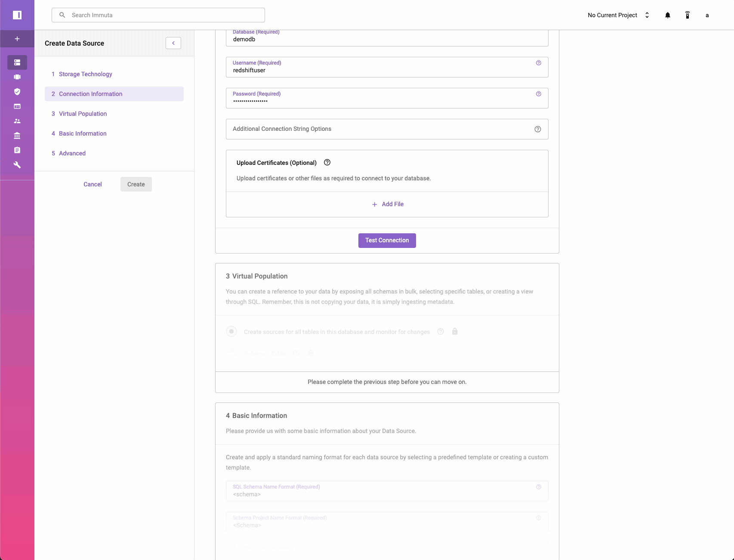The width and height of the screenshot is (734, 560).
Task: Click the plus icon in the left sidebar
Action: pos(17,39)
